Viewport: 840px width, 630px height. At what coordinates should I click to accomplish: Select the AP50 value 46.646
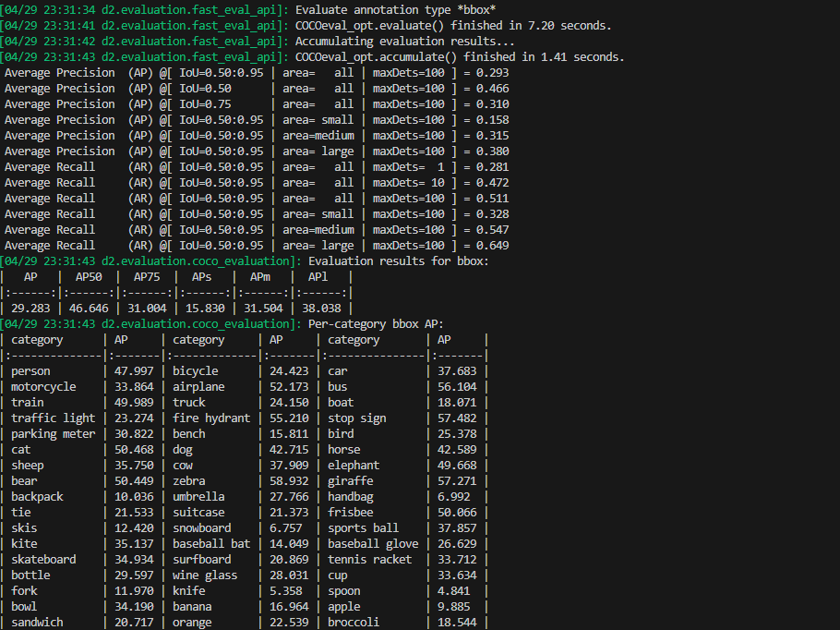coord(89,309)
